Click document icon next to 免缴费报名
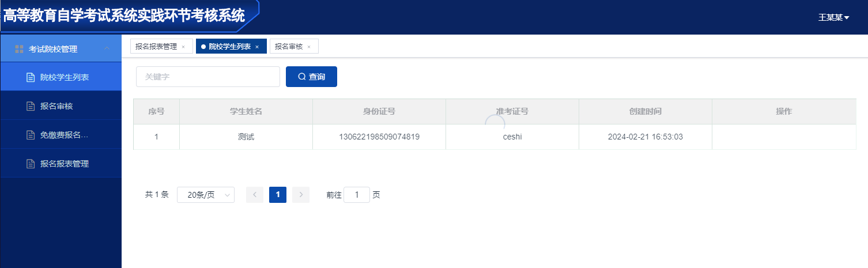The height and width of the screenshot is (268, 868). (x=31, y=135)
